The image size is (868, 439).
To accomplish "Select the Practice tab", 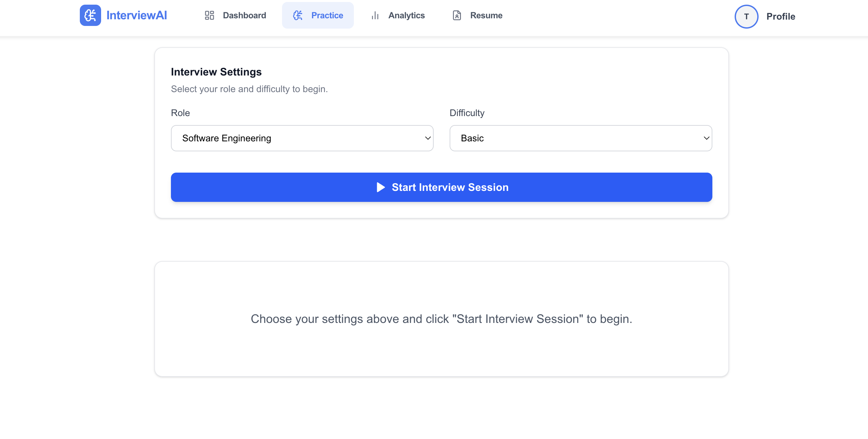I will pyautogui.click(x=327, y=16).
